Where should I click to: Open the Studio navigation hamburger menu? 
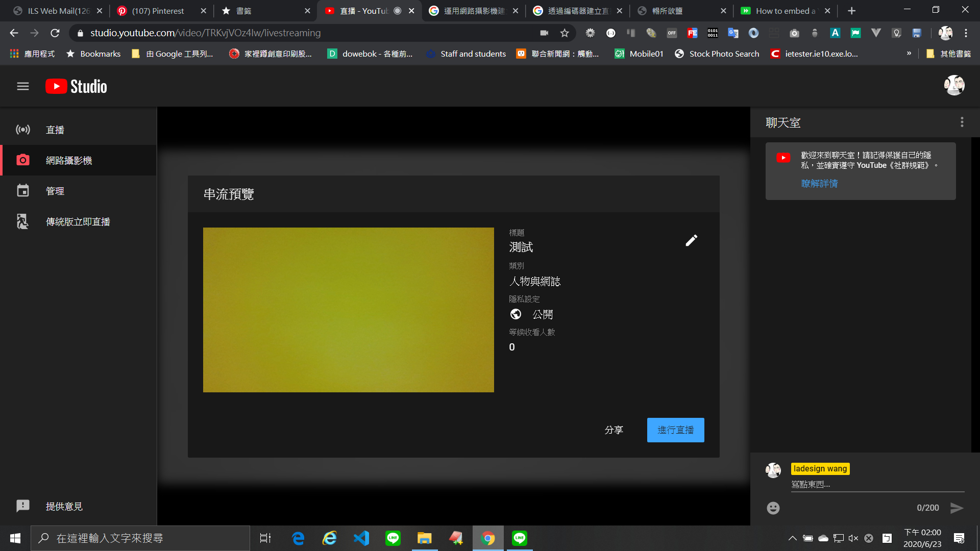(x=22, y=86)
